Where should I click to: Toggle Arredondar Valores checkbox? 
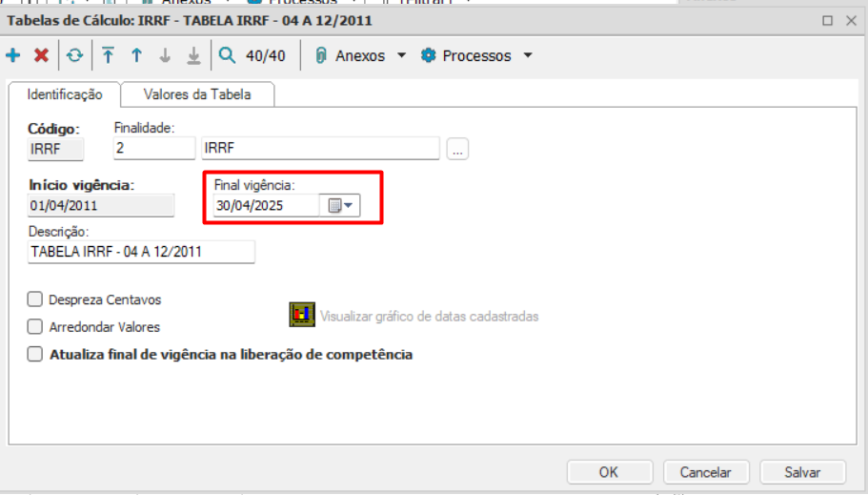(35, 326)
